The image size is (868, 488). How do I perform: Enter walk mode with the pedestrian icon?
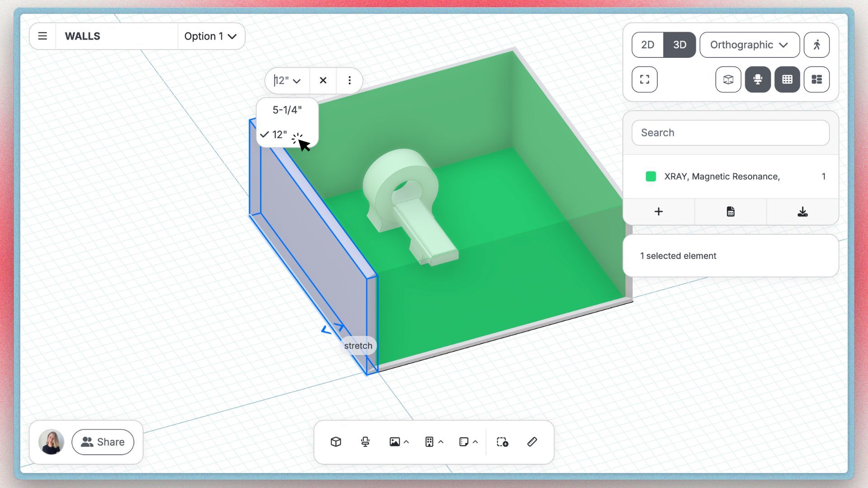click(816, 45)
